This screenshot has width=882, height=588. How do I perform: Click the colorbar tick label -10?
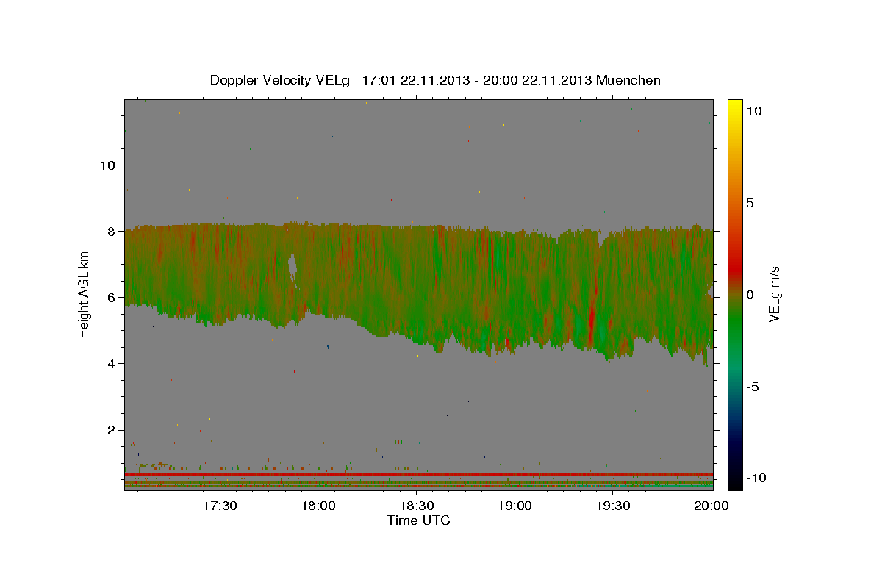pos(756,478)
